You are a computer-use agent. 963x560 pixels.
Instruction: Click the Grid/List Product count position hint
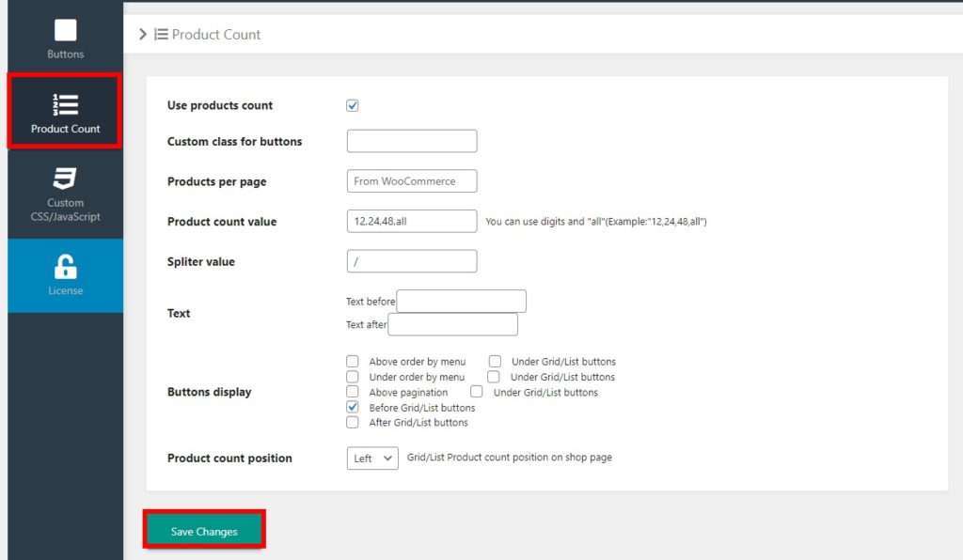(509, 458)
